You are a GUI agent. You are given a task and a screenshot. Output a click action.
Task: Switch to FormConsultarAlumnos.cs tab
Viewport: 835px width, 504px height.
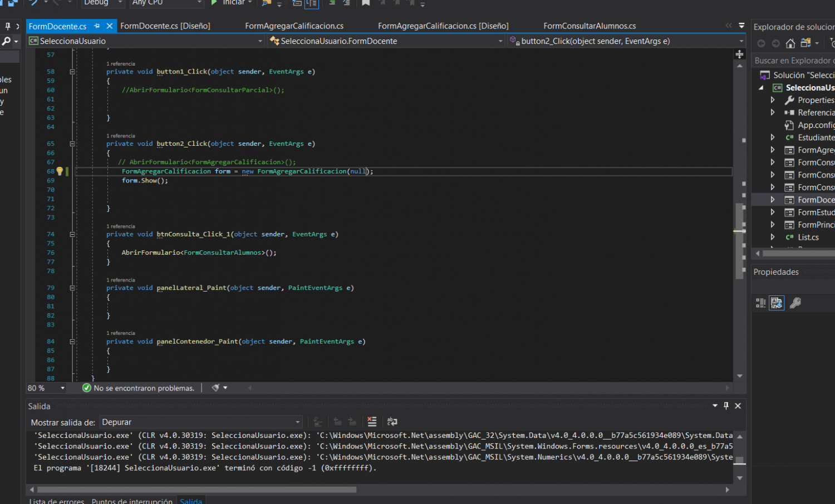590,26
